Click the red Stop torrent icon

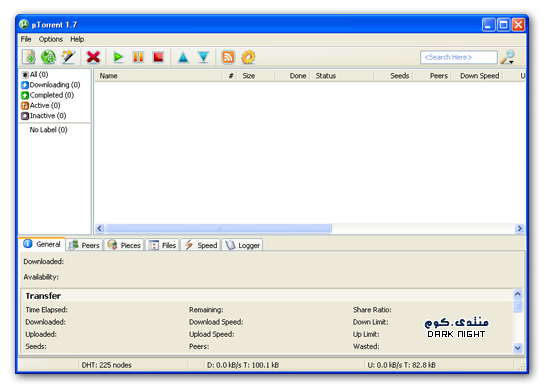[x=158, y=57]
